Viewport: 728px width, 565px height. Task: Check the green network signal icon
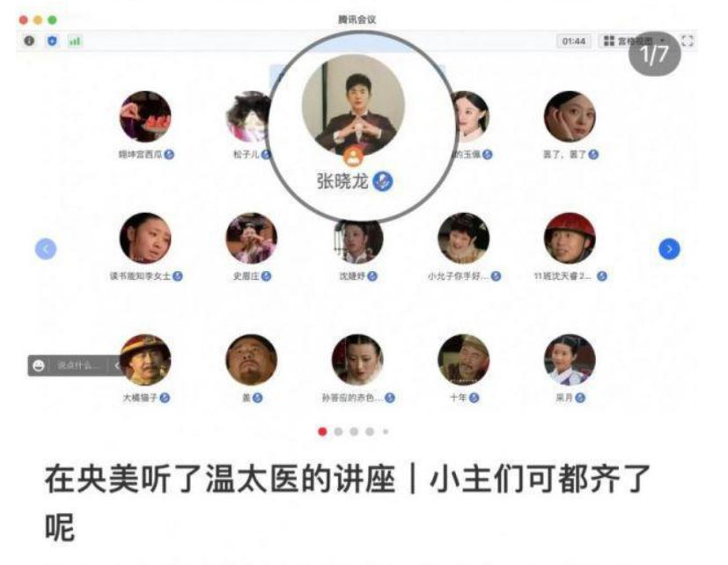pyautogui.click(x=75, y=41)
